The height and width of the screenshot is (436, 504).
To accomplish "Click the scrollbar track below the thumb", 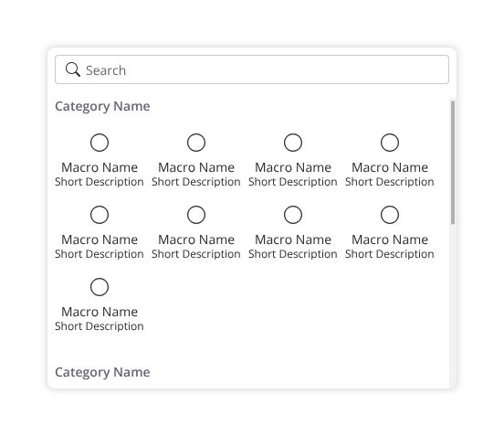I will [x=453, y=305].
